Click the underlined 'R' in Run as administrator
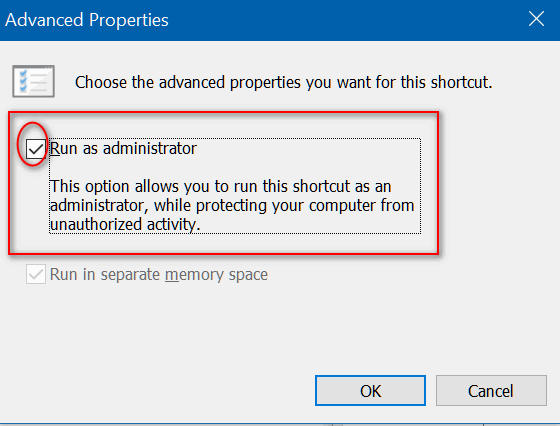 (x=55, y=149)
